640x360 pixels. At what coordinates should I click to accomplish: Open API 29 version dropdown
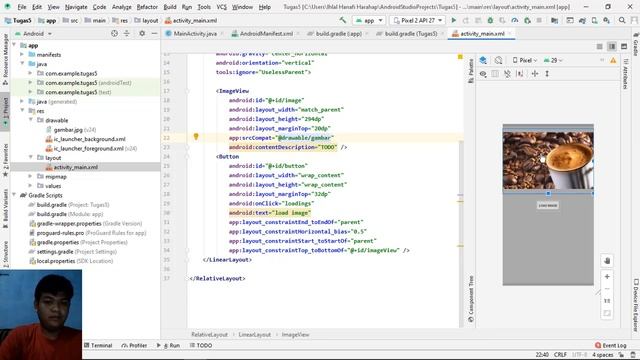pyautogui.click(x=553, y=60)
